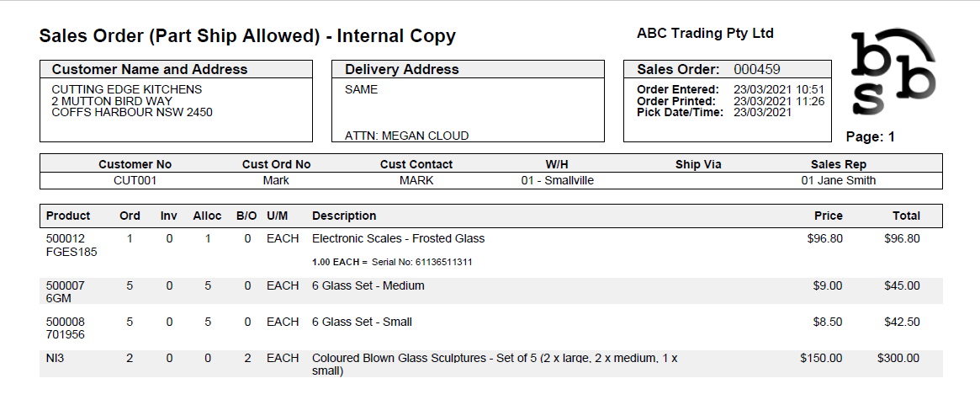Click the ABC Trading Pty Ltd title
Image resolution: width=980 pixels, height=405 pixels.
705,34
